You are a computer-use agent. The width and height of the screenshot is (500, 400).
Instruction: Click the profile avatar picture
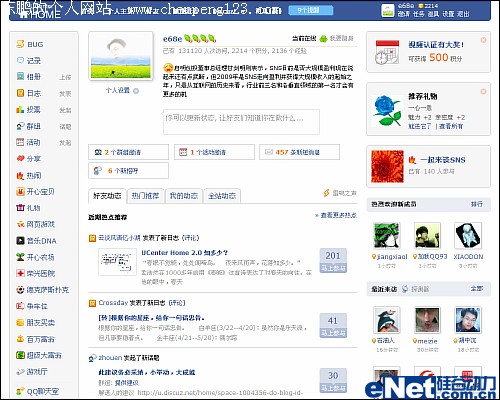tap(121, 56)
